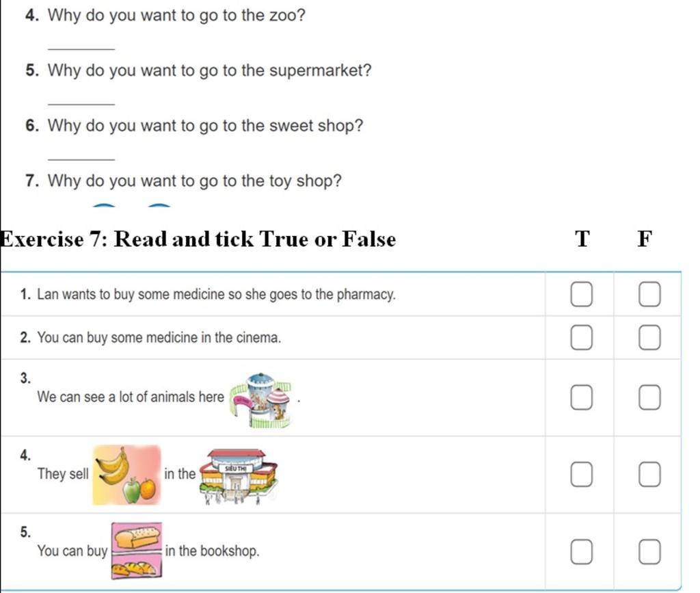Tick False for the bookshop sentence
This screenshot has width=700, height=593.
pos(649,551)
